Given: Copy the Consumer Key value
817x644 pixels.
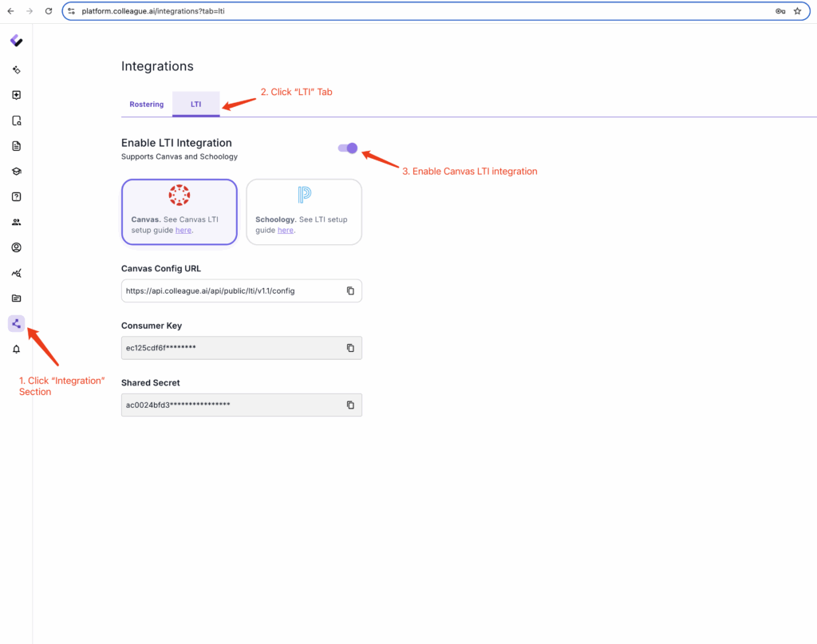Looking at the screenshot, I should 350,348.
